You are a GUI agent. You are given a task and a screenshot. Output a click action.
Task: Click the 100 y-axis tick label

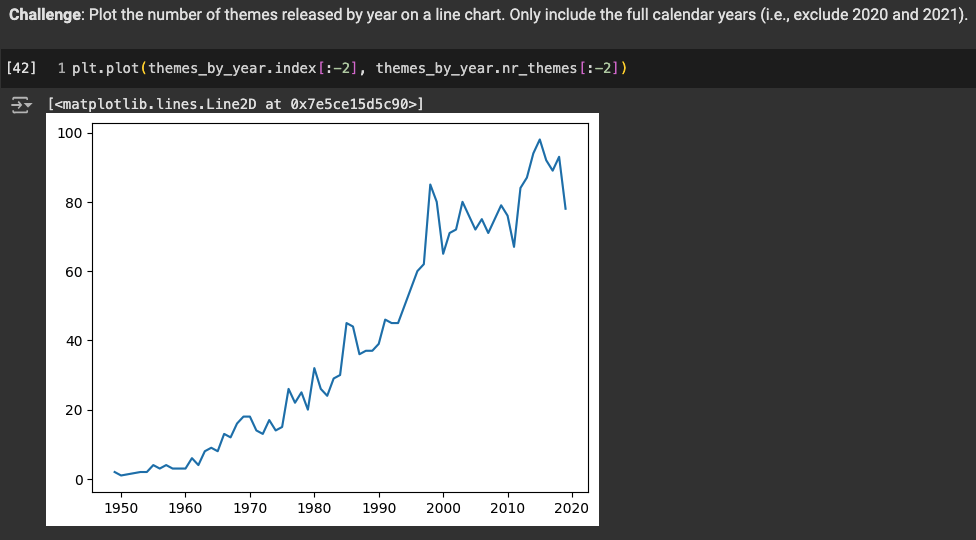[x=70, y=133]
